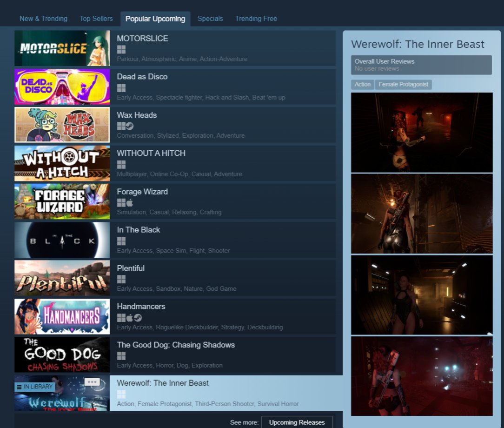This screenshot has height=428, width=504.
Task: Click Female Protagonist tag in preview panel
Action: pyautogui.click(x=403, y=84)
